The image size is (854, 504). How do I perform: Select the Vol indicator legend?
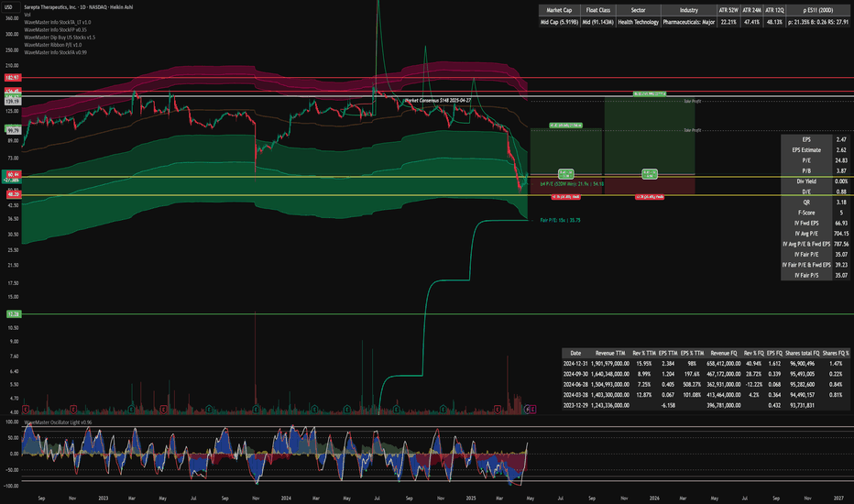pyautogui.click(x=27, y=15)
